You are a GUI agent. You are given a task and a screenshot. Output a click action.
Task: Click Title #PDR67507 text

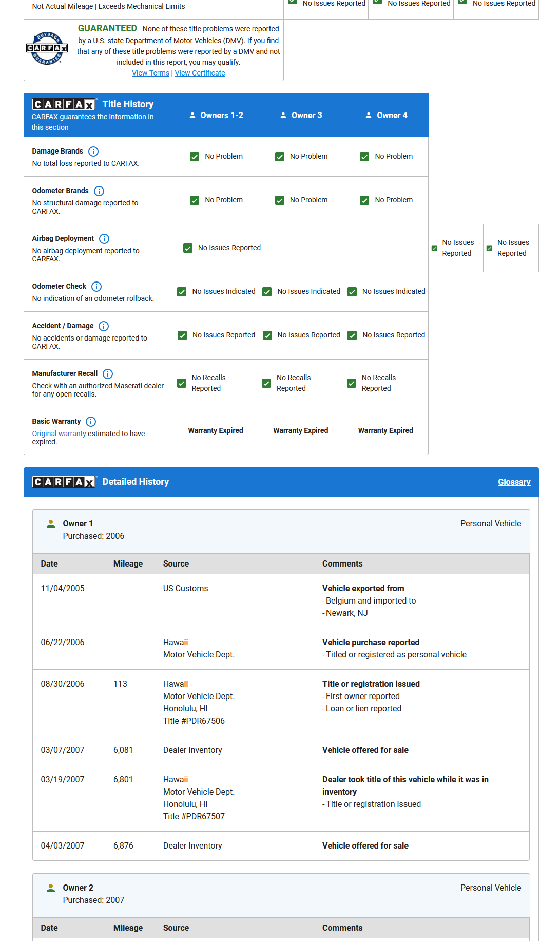(x=194, y=816)
